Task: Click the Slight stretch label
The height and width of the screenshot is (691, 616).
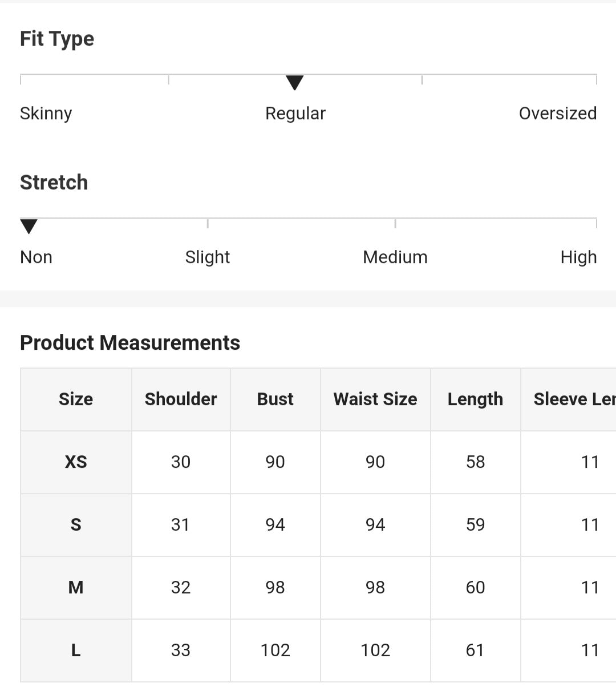Action: point(208,257)
